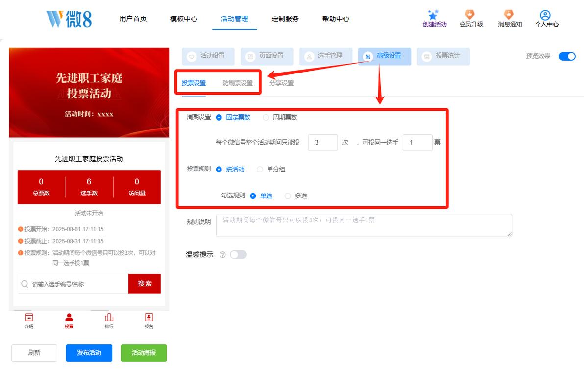Toggle the 预览效果 switch
Viewport: 588px width, 390px height.
tap(567, 56)
